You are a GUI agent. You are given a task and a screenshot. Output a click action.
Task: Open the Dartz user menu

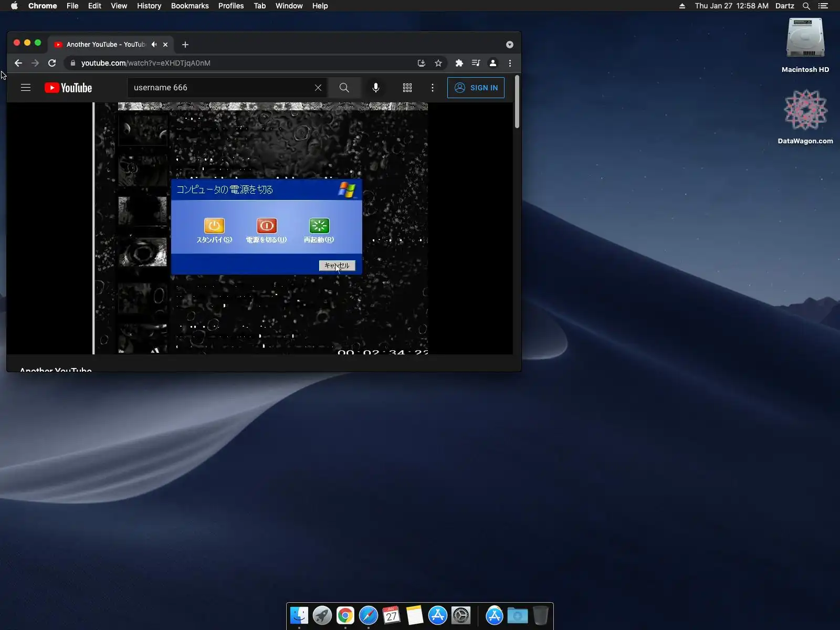(x=784, y=6)
